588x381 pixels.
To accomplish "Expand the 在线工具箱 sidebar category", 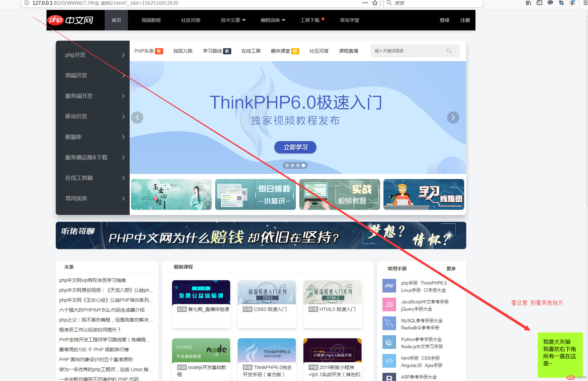I will point(93,178).
